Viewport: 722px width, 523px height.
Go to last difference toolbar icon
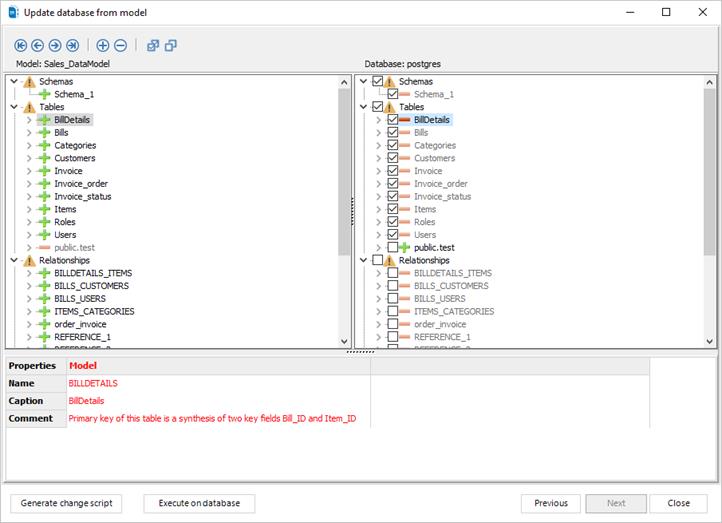coord(73,45)
